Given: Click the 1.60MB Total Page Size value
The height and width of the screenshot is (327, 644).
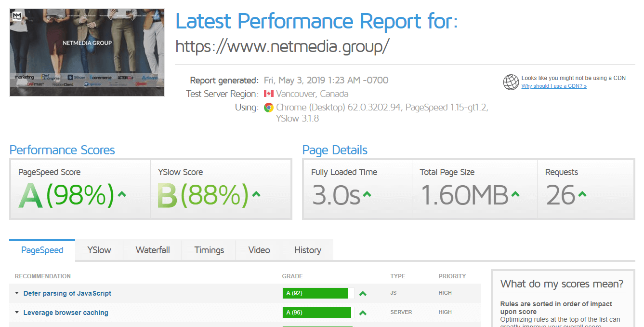Looking at the screenshot, I should pyautogui.click(x=464, y=195).
